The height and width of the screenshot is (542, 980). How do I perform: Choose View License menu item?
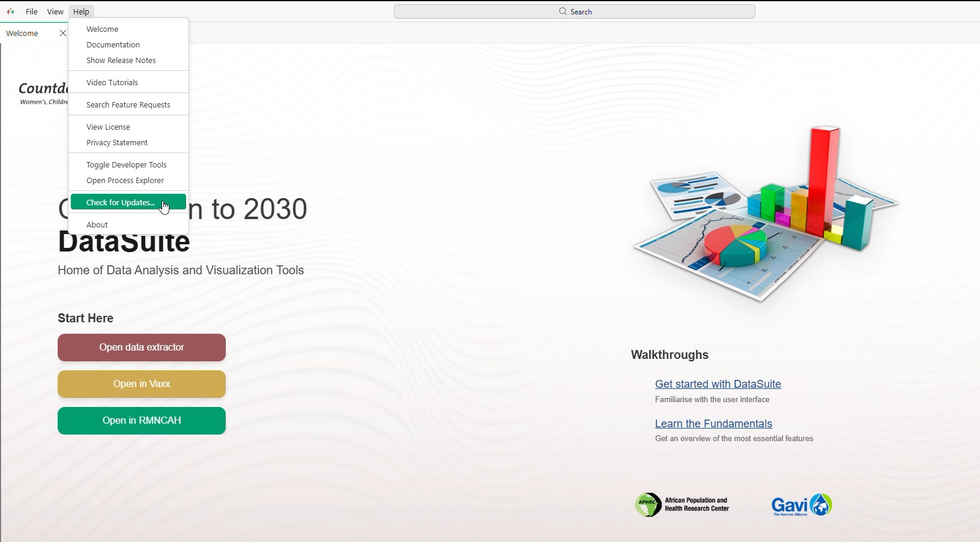click(129, 127)
